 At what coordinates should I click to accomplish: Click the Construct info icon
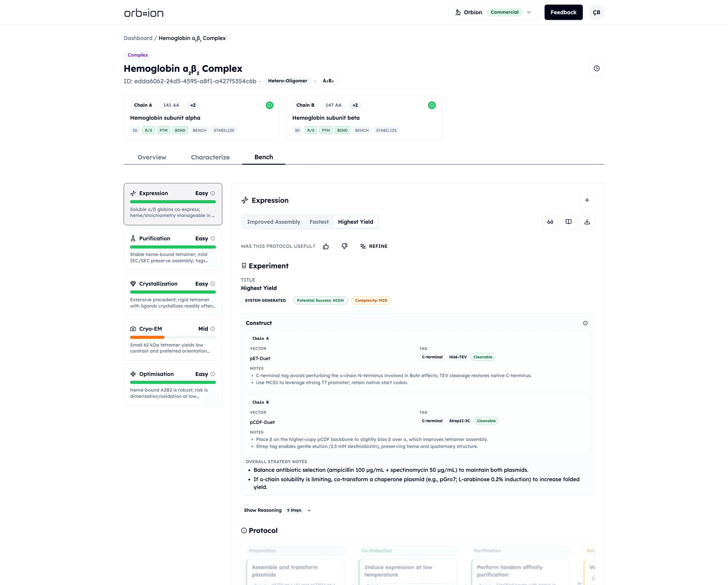click(x=585, y=323)
